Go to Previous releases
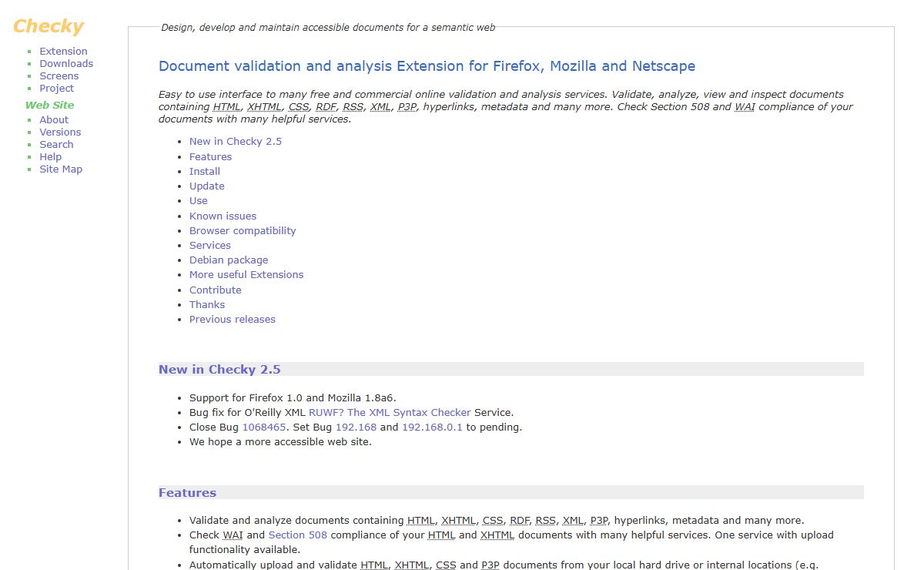 point(233,320)
